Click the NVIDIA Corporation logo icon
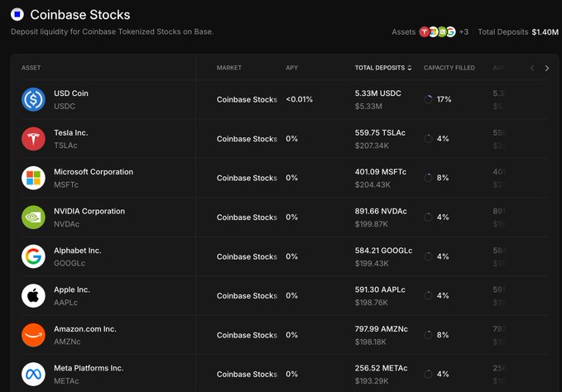This screenshot has width=562, height=392. click(x=33, y=218)
